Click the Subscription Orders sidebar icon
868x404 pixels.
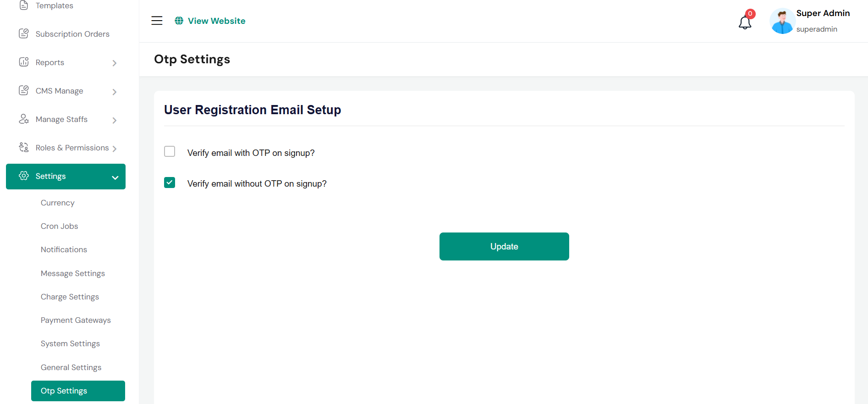(x=24, y=33)
